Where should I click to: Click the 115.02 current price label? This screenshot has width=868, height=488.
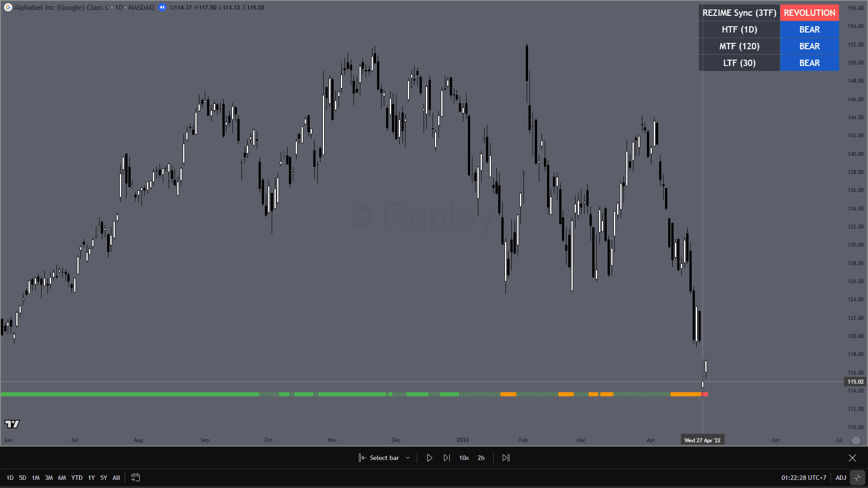click(855, 382)
